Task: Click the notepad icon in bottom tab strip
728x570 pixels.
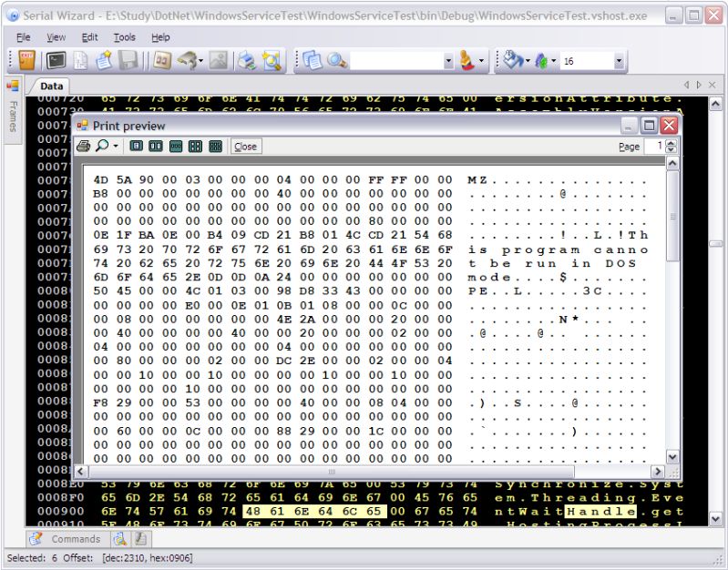Action: coord(141,539)
